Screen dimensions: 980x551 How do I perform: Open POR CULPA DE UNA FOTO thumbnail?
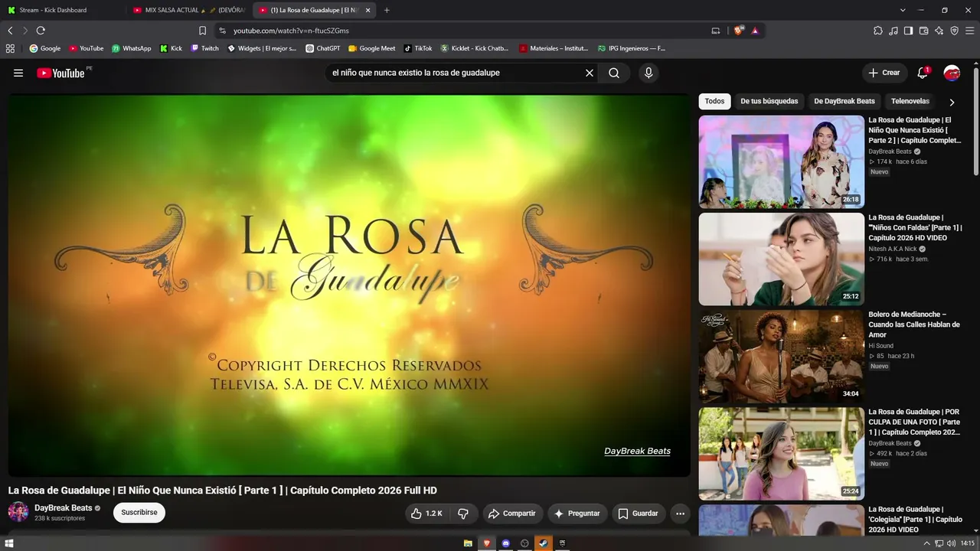coord(781,453)
